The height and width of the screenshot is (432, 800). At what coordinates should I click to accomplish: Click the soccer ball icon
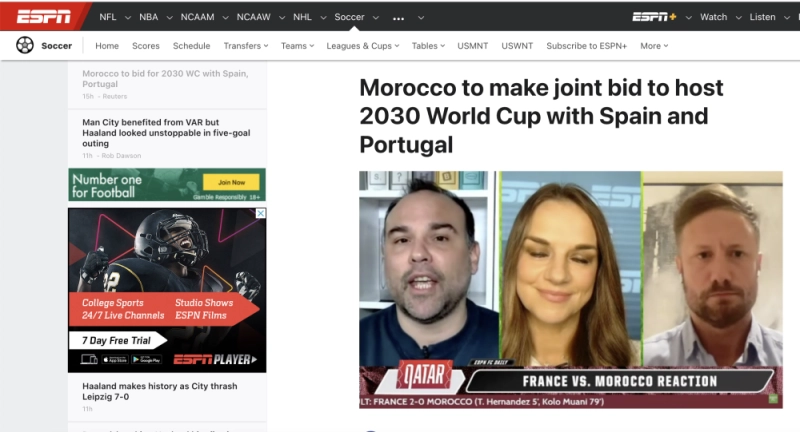[x=24, y=45]
